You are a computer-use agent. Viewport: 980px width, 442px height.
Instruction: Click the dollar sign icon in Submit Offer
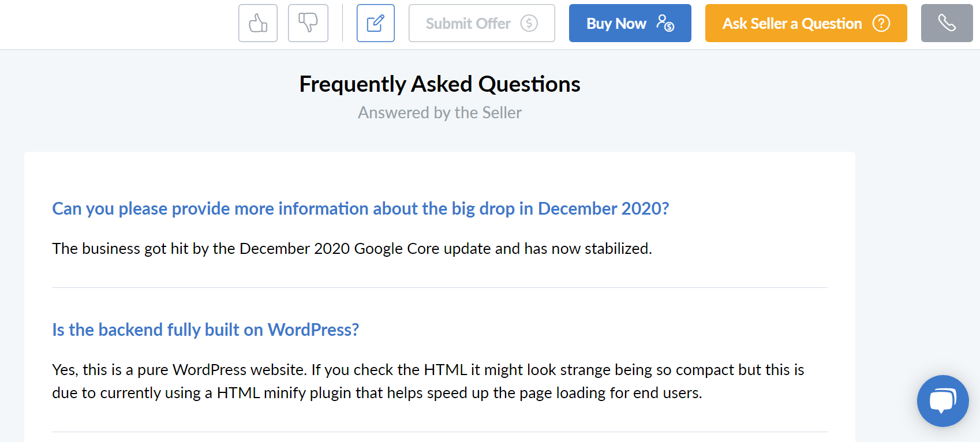pos(529,24)
